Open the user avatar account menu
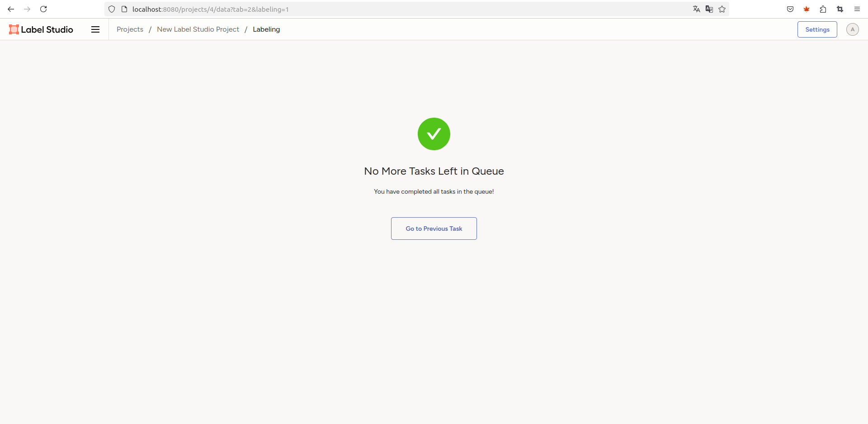The image size is (868, 424). tap(852, 29)
